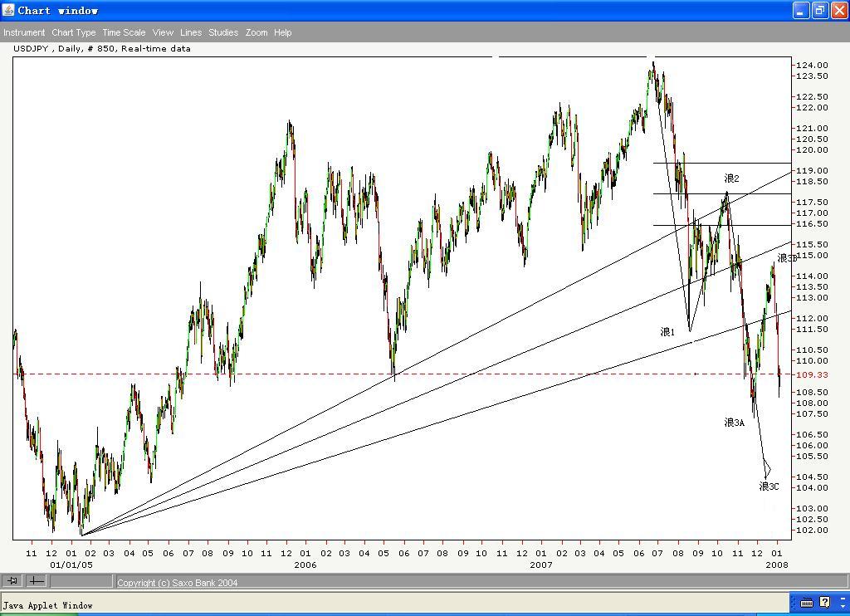This screenshot has width=850, height=616.
Task: Click the 116.50 price axis label
Action: click(x=812, y=223)
